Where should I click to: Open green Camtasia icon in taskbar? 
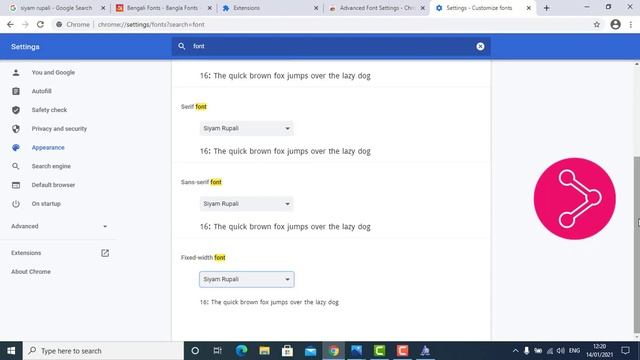click(x=380, y=351)
